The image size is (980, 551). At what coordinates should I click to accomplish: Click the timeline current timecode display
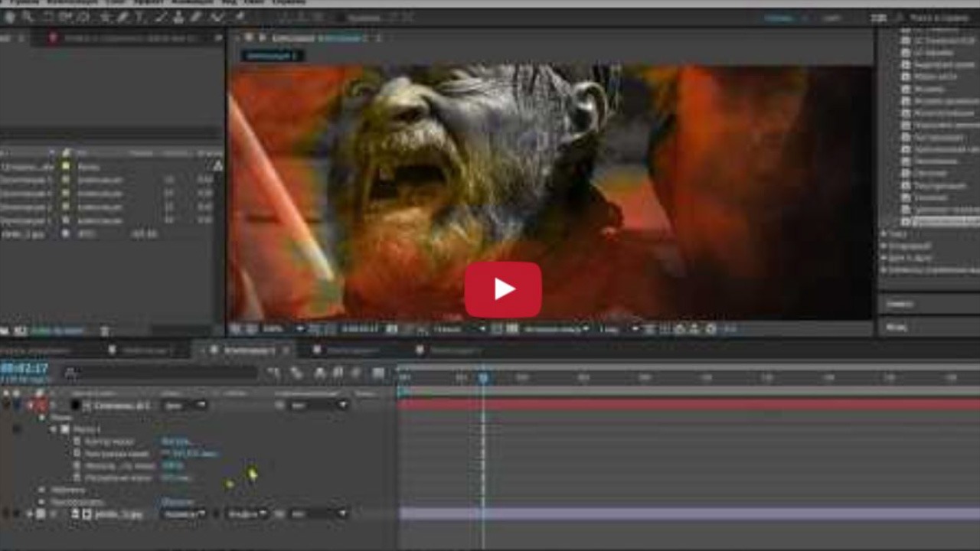click(25, 368)
